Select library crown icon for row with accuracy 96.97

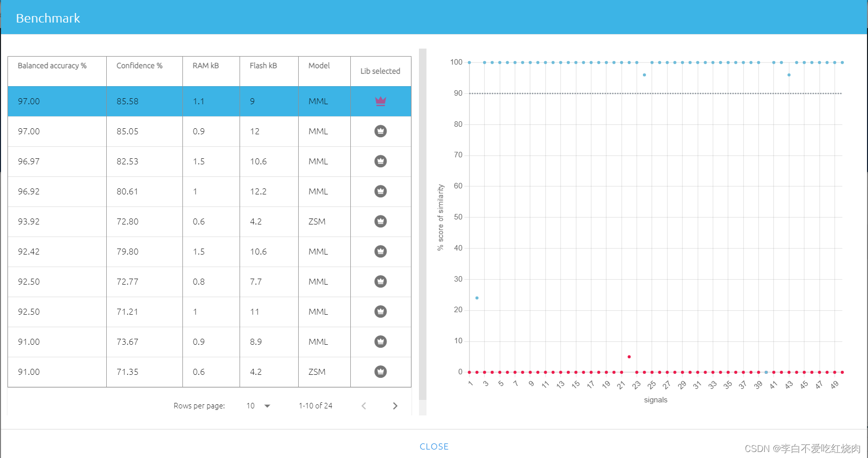380,161
